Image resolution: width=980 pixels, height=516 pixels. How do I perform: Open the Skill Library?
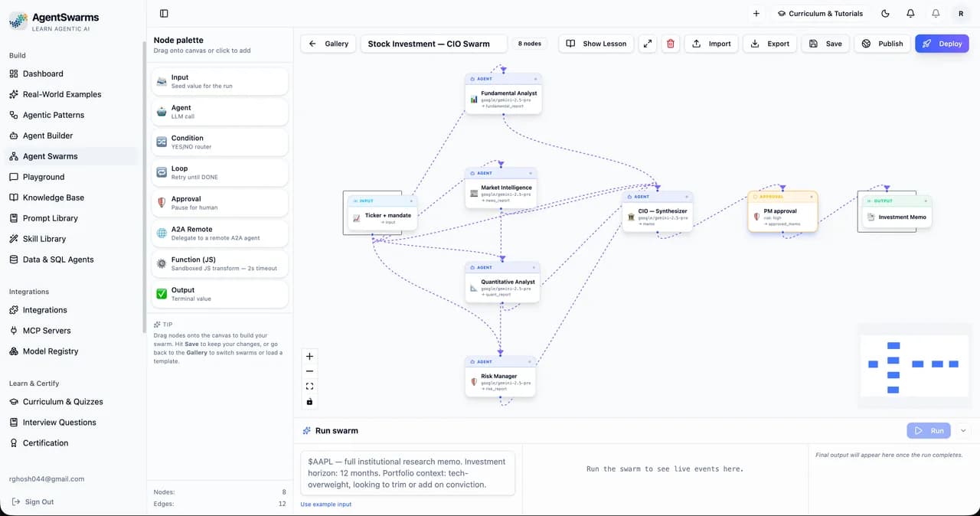tap(73, 239)
